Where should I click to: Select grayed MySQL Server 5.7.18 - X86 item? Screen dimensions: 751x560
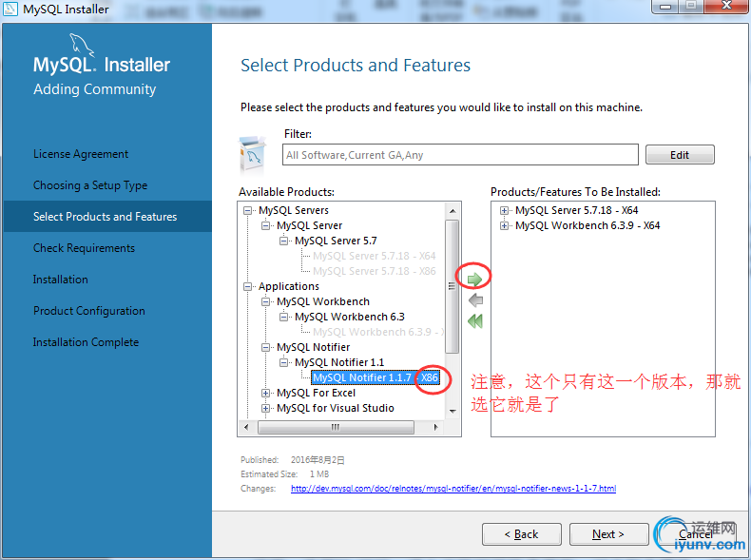[374, 271]
